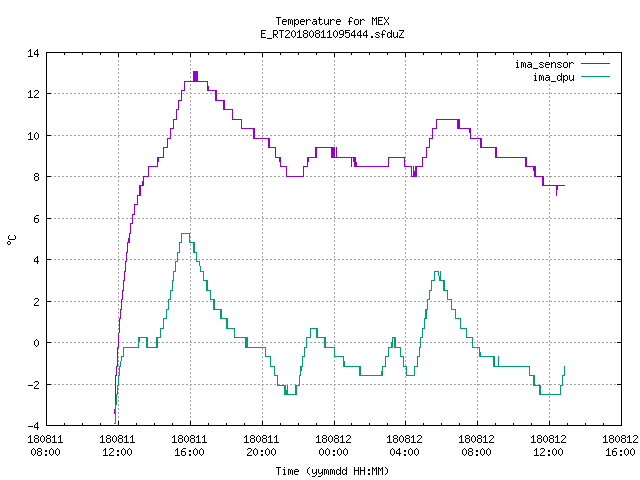This screenshot has height=480, width=640.
Task: Click the chart title 'Temperature for MEX'
Action: point(332,21)
